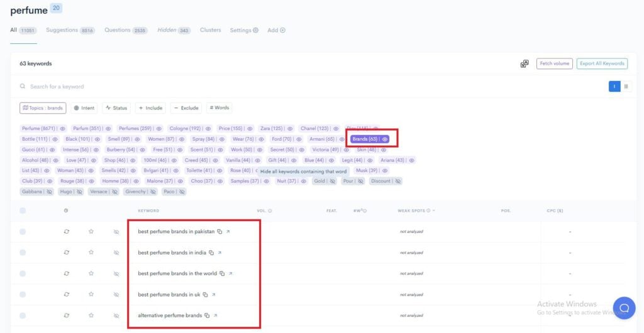644x333 pixels.
Task: Select the Chanel (123) topic chip
Action: [x=319, y=129]
